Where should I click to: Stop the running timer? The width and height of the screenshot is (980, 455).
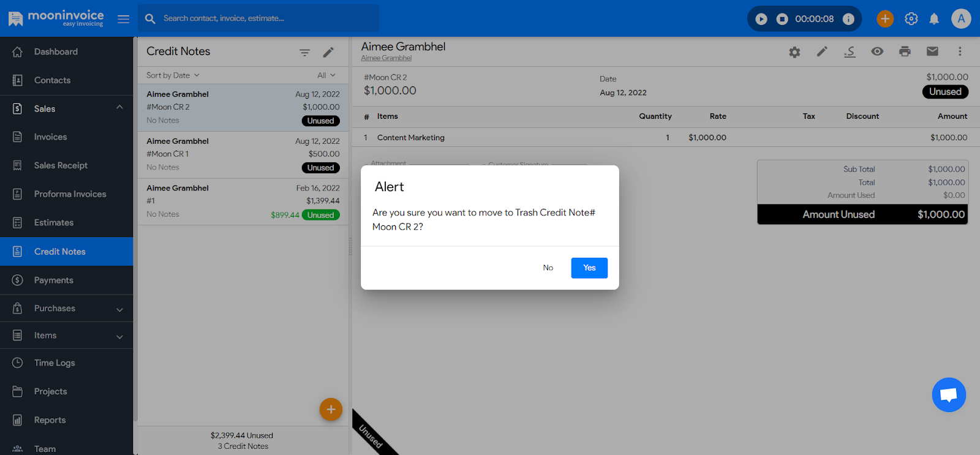tap(782, 19)
